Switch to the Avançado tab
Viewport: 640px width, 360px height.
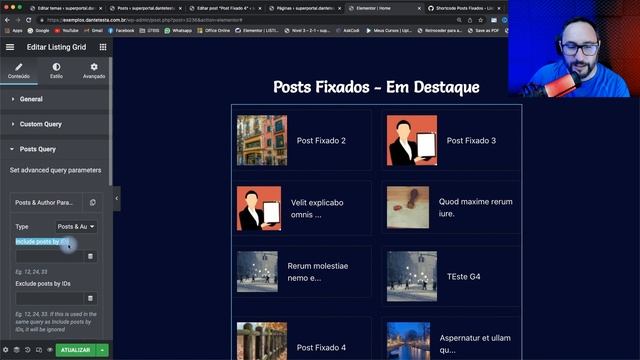pyautogui.click(x=94, y=71)
